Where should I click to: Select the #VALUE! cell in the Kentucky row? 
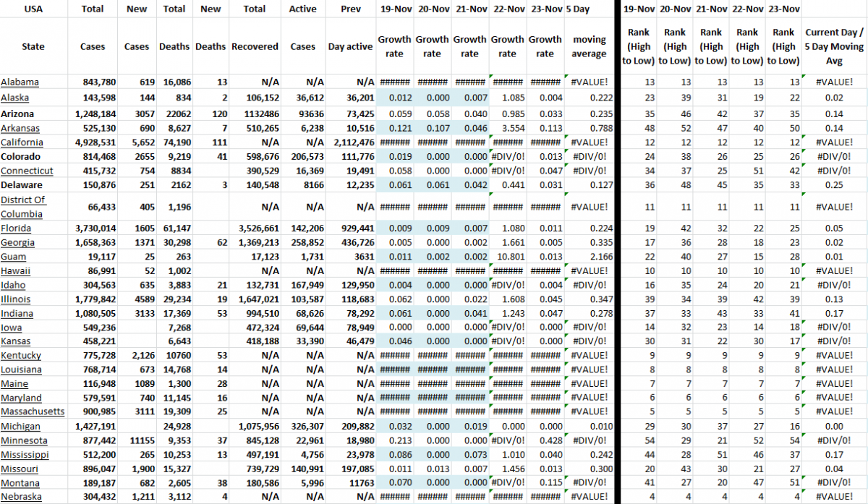click(x=589, y=355)
